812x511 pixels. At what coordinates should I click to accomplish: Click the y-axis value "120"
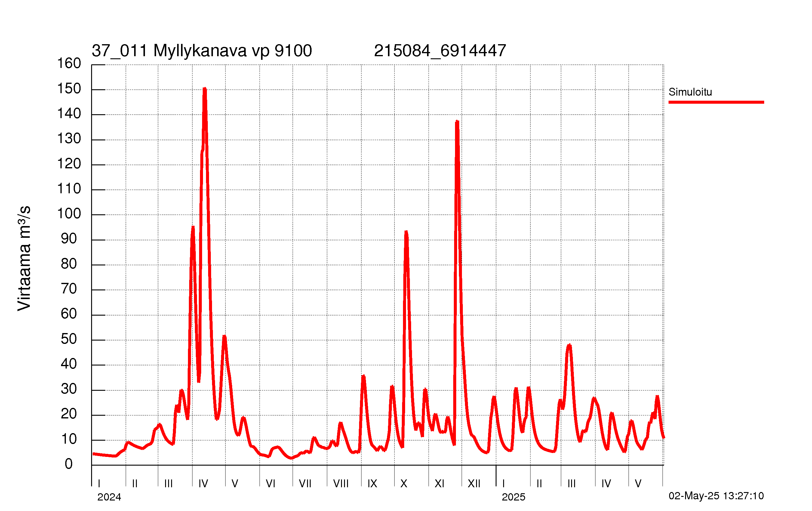point(69,164)
